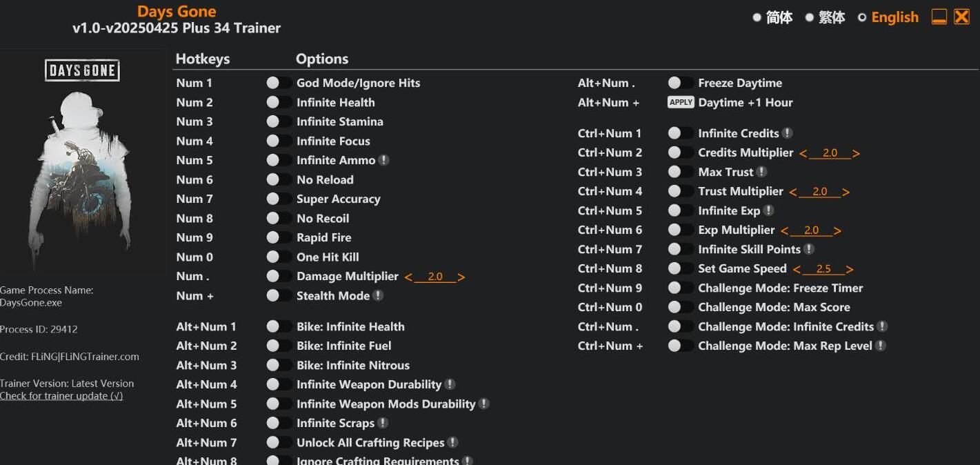Click the Set Game Speed value field
This screenshot has height=465, width=980.
[823, 269]
